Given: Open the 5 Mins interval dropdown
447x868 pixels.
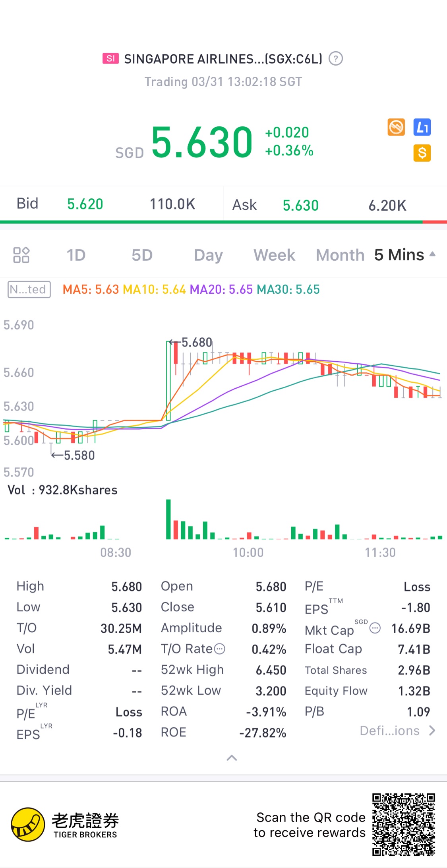Looking at the screenshot, I should tap(404, 255).
